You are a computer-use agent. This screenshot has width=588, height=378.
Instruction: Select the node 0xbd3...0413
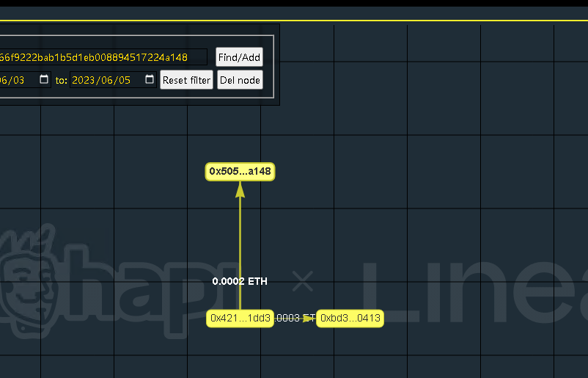click(350, 319)
